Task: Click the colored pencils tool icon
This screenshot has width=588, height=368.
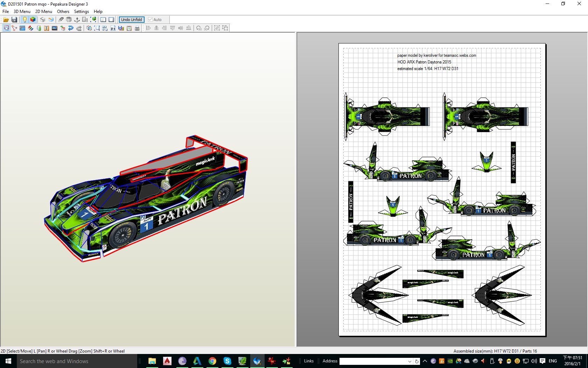Action: point(30,28)
